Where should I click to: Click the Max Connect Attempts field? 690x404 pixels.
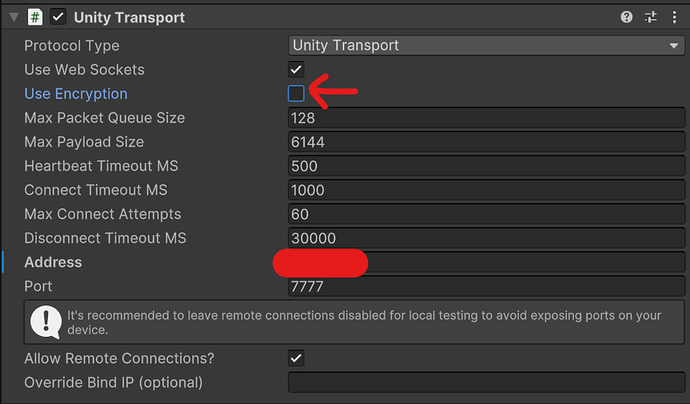pyautogui.click(x=486, y=214)
